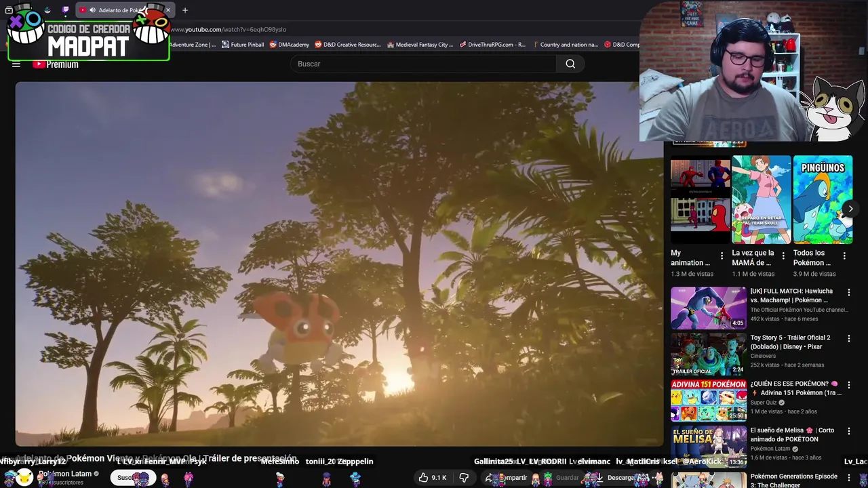This screenshot has width=868, height=488.
Task: Open the Medieval Fantasy City bookmark
Action: 420,45
